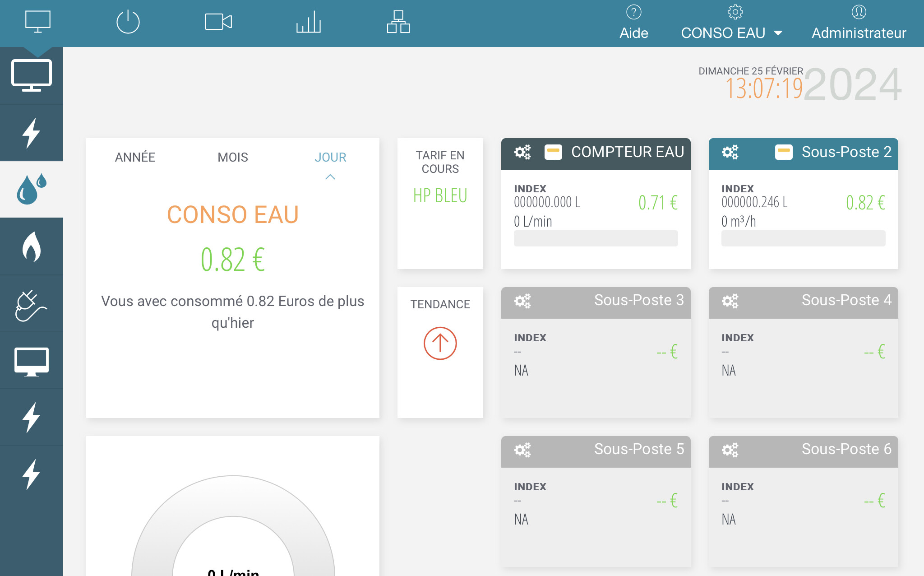Open the bar chart statistics icon

(309, 22)
